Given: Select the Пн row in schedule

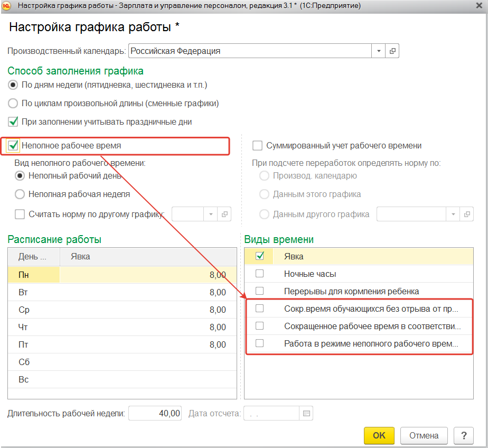Looking at the screenshot, I should (122, 275).
